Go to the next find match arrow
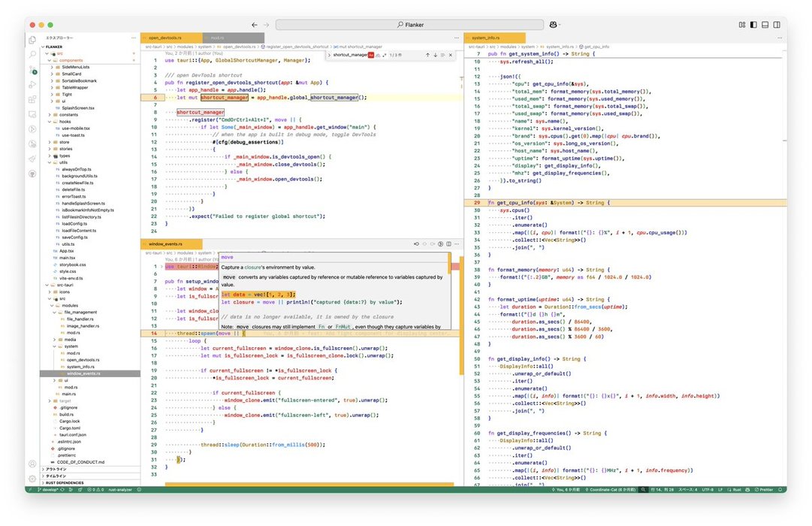 [x=436, y=55]
